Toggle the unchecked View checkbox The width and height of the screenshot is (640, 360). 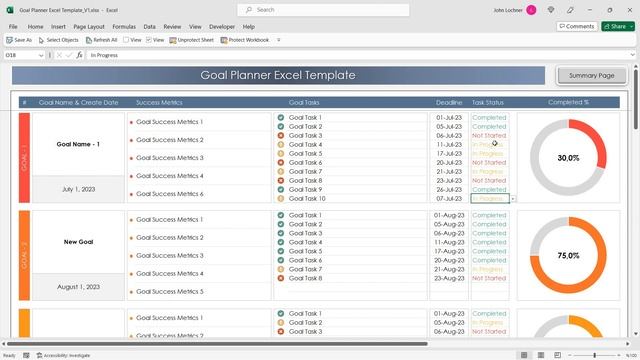(x=126, y=40)
